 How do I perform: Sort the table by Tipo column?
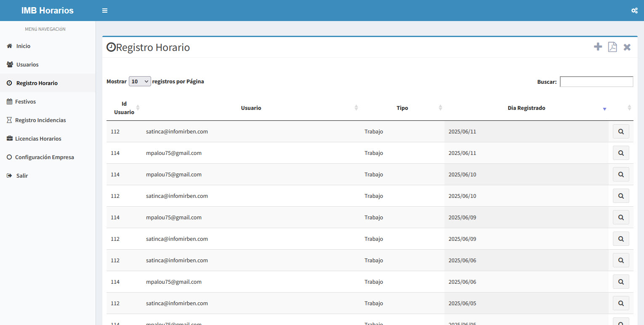pos(402,108)
